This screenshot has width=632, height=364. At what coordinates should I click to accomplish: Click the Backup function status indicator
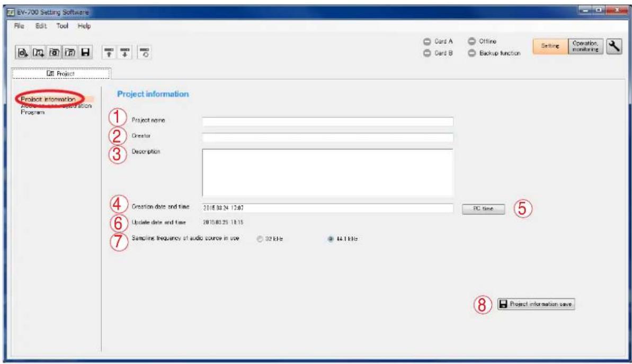tap(494, 53)
